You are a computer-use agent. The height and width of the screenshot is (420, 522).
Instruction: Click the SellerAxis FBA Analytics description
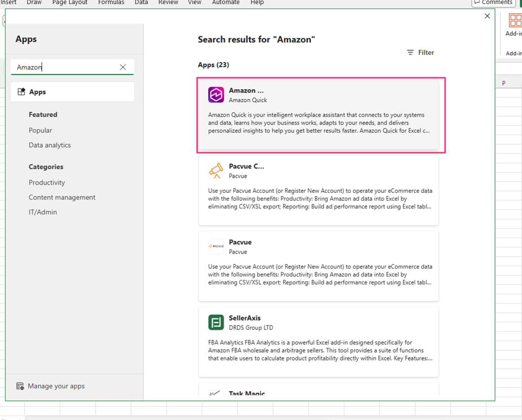pos(320,350)
